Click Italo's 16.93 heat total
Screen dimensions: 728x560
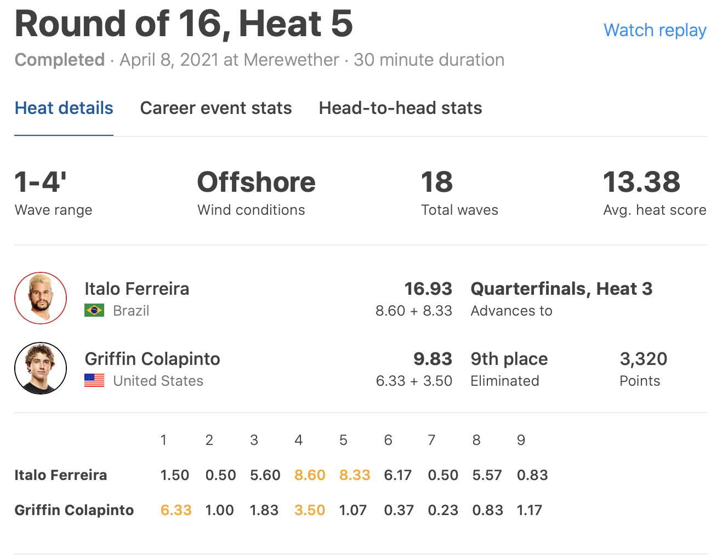pyautogui.click(x=428, y=289)
